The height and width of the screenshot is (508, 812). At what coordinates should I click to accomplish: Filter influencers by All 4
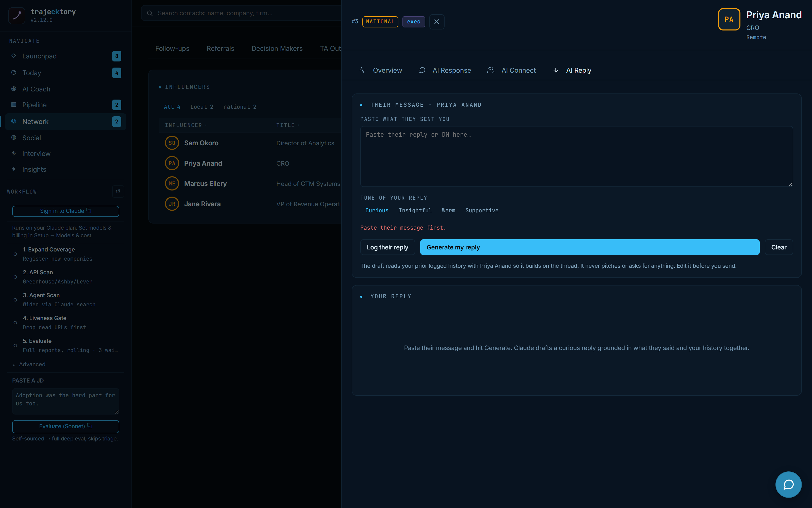point(172,107)
